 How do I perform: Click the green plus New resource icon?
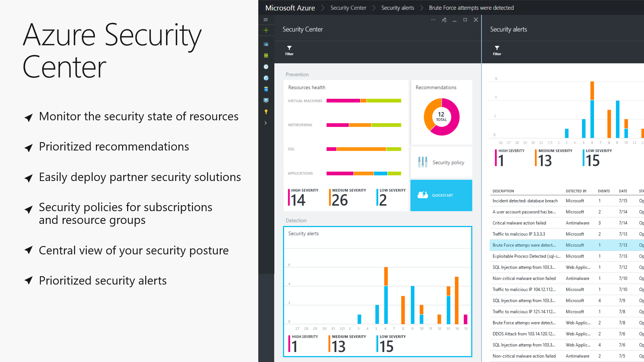click(266, 30)
